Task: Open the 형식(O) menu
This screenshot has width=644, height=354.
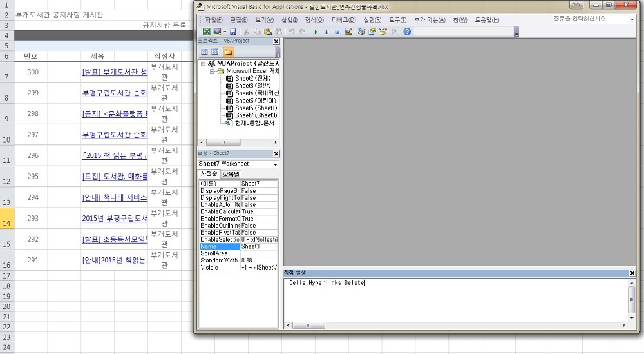Action: (314, 20)
